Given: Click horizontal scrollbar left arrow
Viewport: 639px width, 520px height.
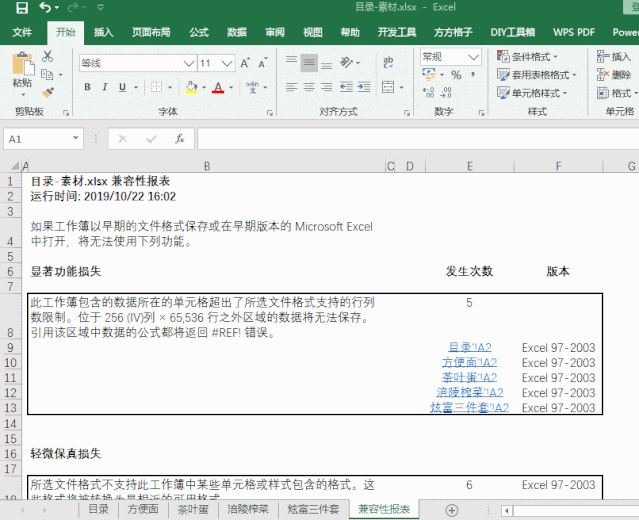Looking at the screenshot, I should [507, 510].
